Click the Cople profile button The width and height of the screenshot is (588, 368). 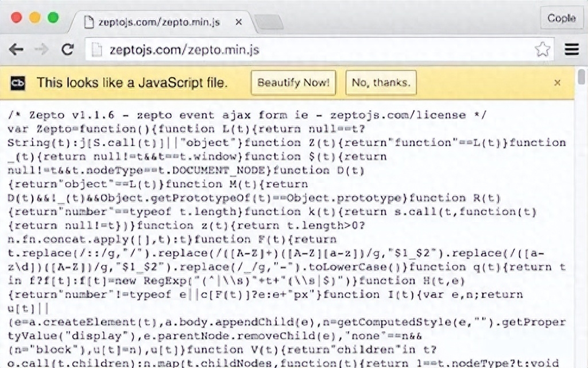562,18
